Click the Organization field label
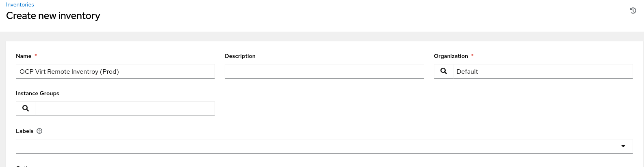Screen dimensions: 644x167 click(x=451, y=56)
